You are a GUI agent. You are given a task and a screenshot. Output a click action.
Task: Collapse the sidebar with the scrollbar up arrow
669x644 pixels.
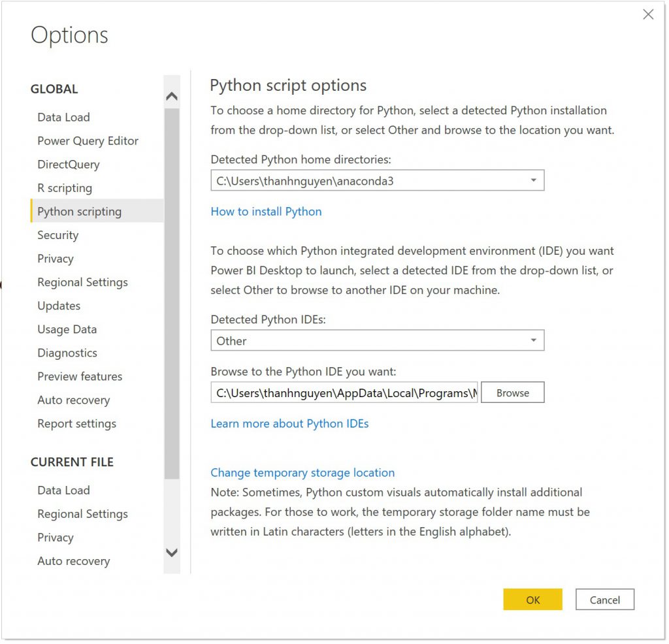pyautogui.click(x=172, y=95)
